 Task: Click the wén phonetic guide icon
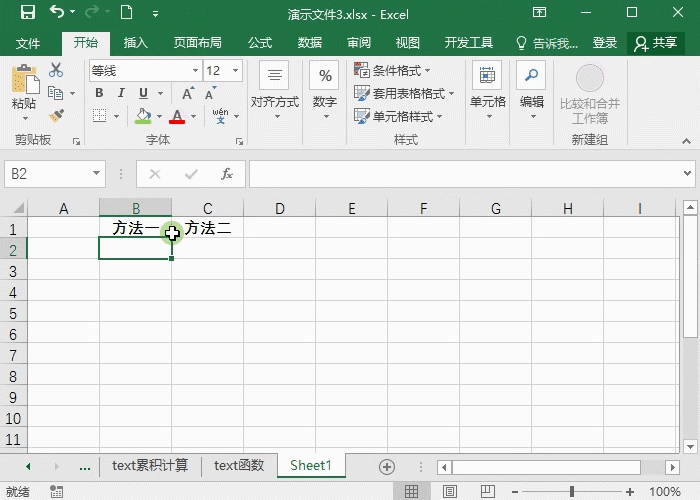pos(221,116)
